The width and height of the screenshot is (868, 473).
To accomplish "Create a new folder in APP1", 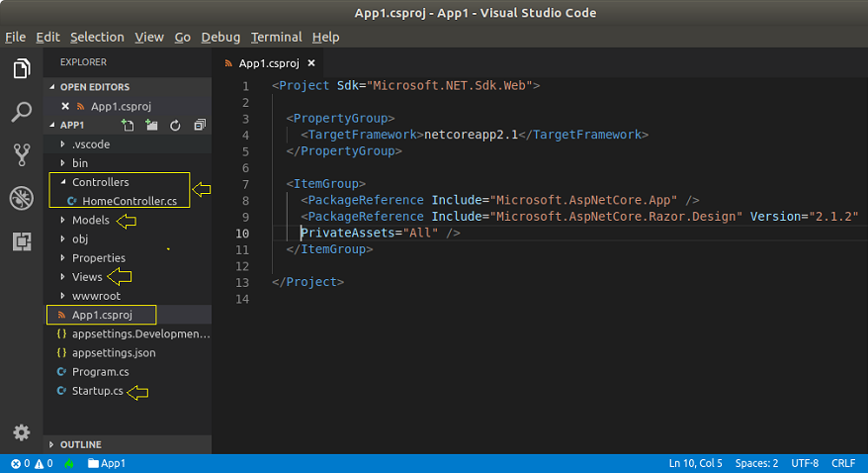I will tap(151, 125).
